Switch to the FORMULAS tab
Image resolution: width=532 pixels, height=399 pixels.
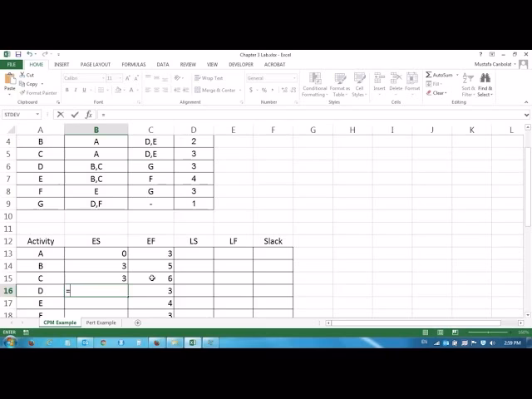(x=134, y=65)
